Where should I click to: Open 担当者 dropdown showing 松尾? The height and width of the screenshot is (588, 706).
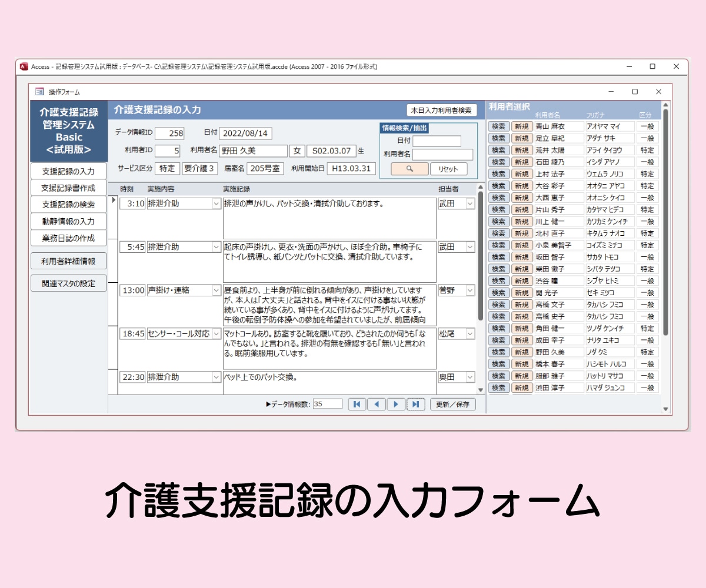(x=470, y=333)
